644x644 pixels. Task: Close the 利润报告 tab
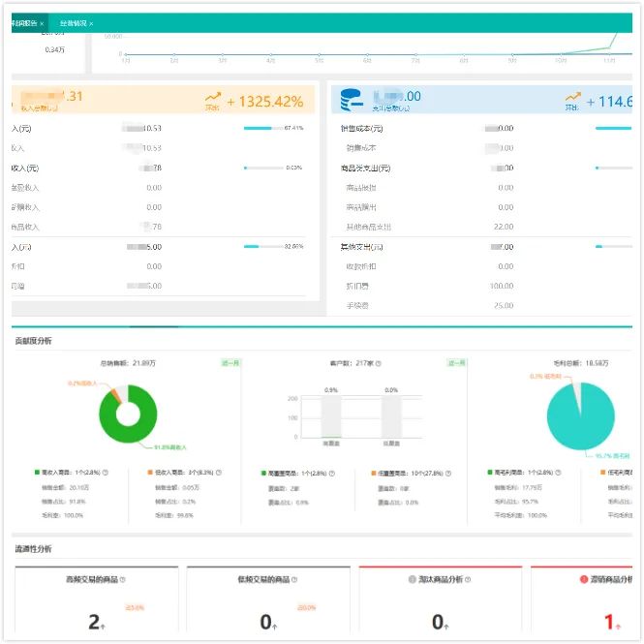pos(42,22)
